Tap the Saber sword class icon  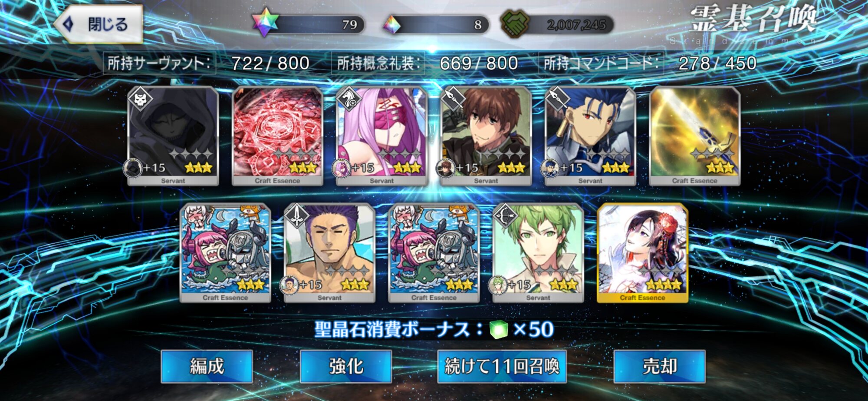click(297, 216)
